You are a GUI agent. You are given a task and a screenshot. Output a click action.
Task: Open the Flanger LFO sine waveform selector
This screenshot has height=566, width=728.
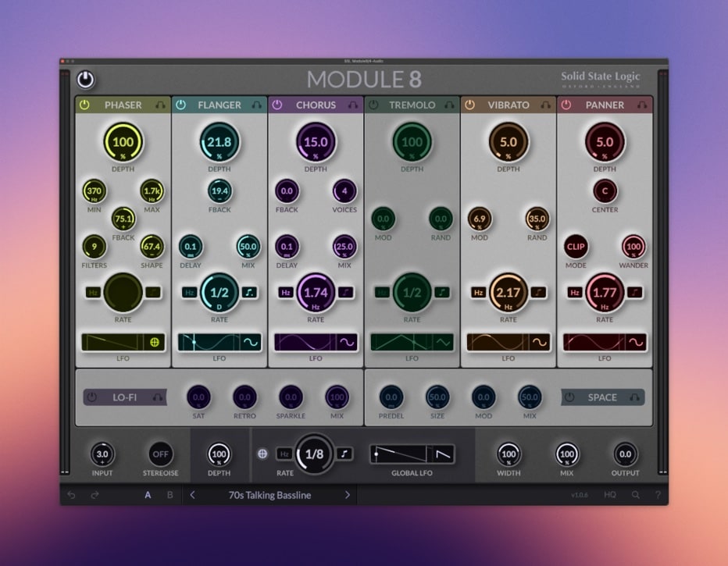coord(252,342)
